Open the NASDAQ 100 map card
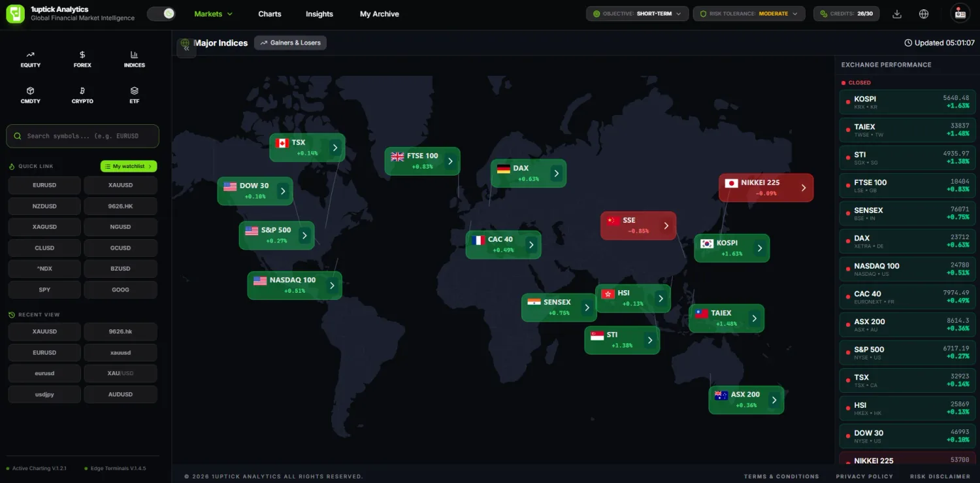 coord(295,286)
